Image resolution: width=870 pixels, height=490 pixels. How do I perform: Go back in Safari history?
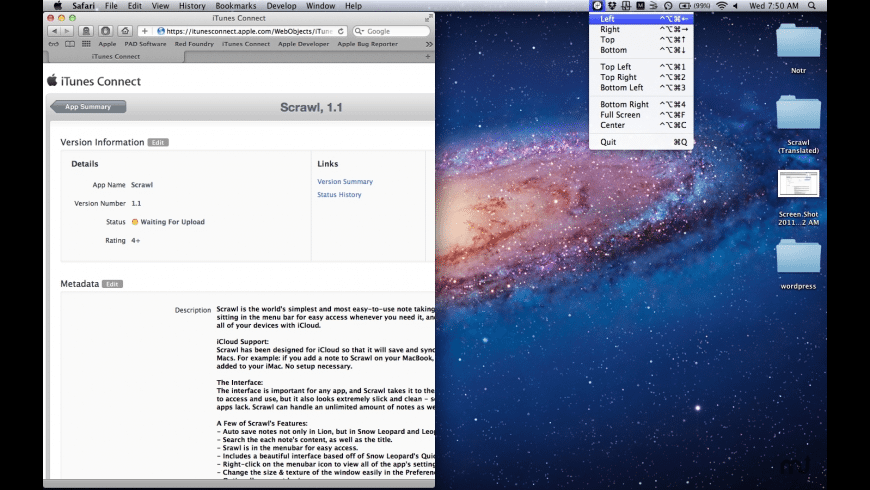54,31
